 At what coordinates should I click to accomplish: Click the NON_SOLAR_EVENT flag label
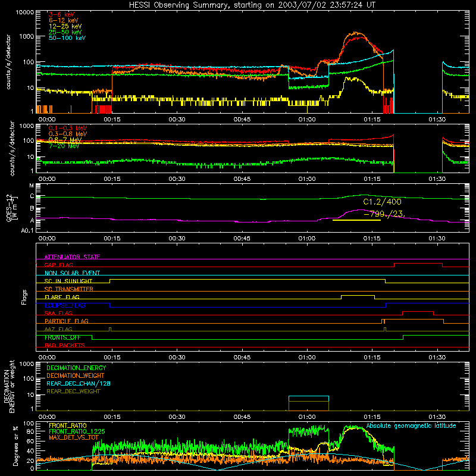point(72,273)
